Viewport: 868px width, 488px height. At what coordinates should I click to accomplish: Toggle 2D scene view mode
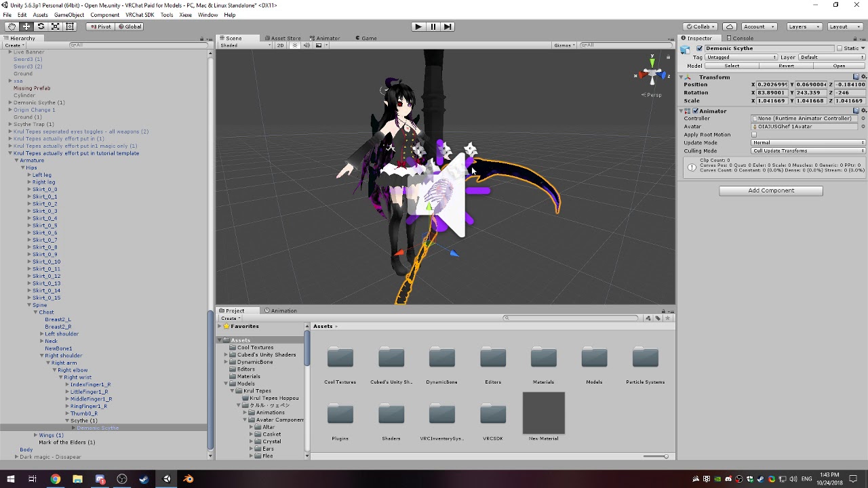click(280, 45)
